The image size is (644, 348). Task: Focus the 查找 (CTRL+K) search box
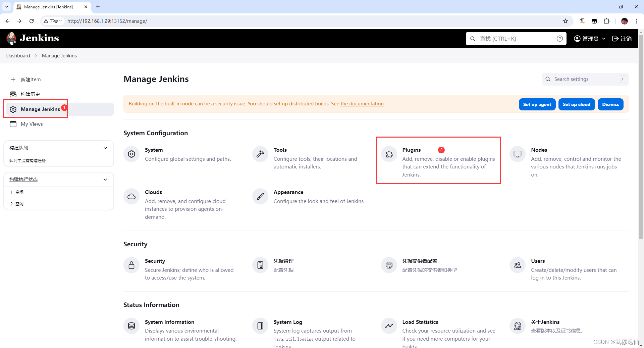pos(516,39)
